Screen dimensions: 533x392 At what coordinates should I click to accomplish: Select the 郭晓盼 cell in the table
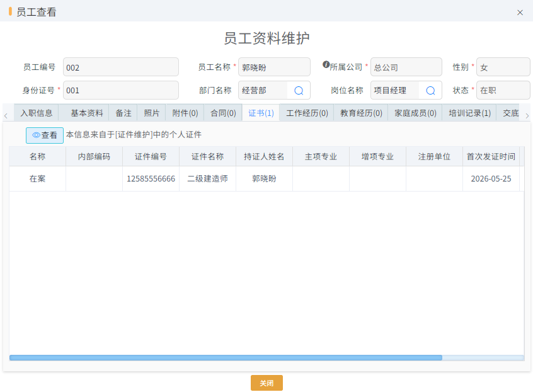pyautogui.click(x=264, y=178)
